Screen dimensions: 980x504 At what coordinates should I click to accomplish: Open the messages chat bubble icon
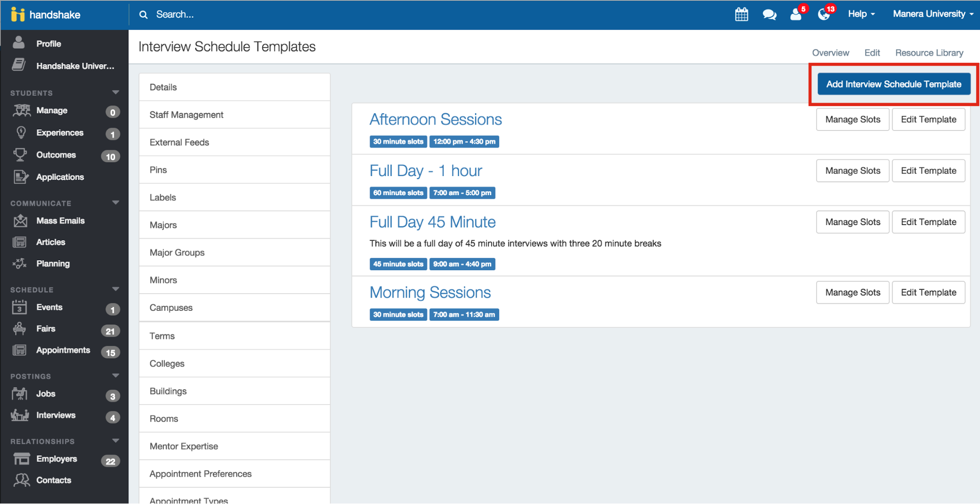point(769,15)
